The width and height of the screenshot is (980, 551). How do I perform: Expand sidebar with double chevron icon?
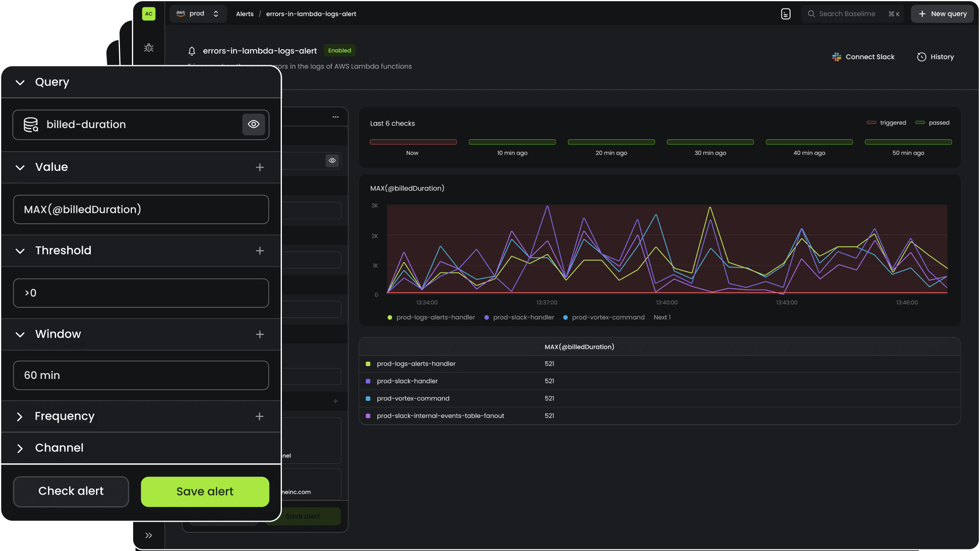(149, 535)
